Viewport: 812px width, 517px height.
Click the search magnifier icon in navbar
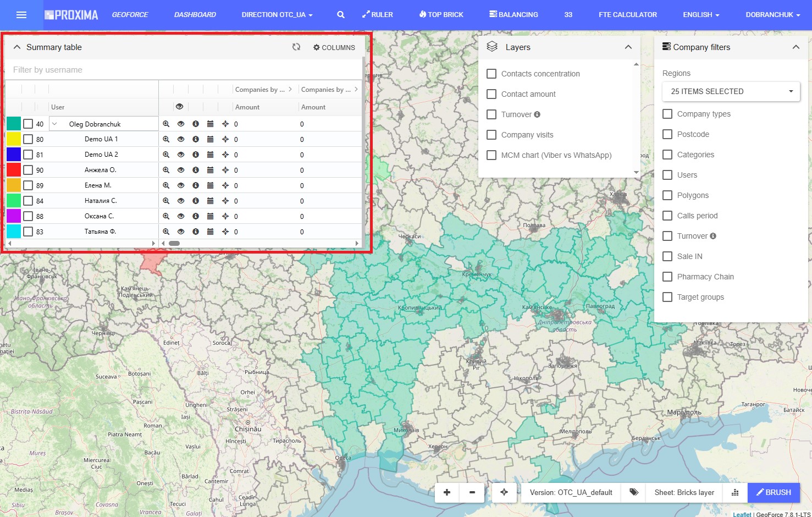pyautogui.click(x=341, y=15)
